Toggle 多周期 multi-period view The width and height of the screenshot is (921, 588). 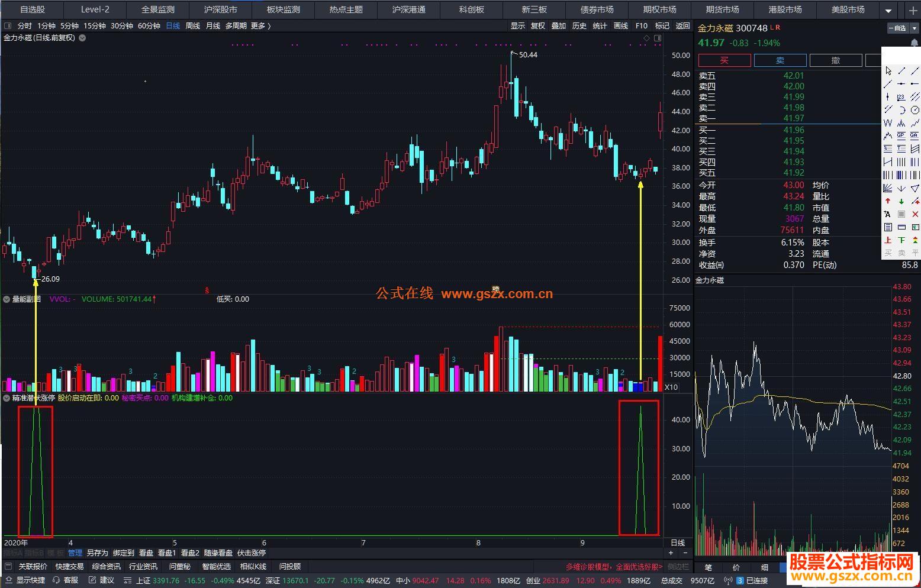(x=236, y=26)
